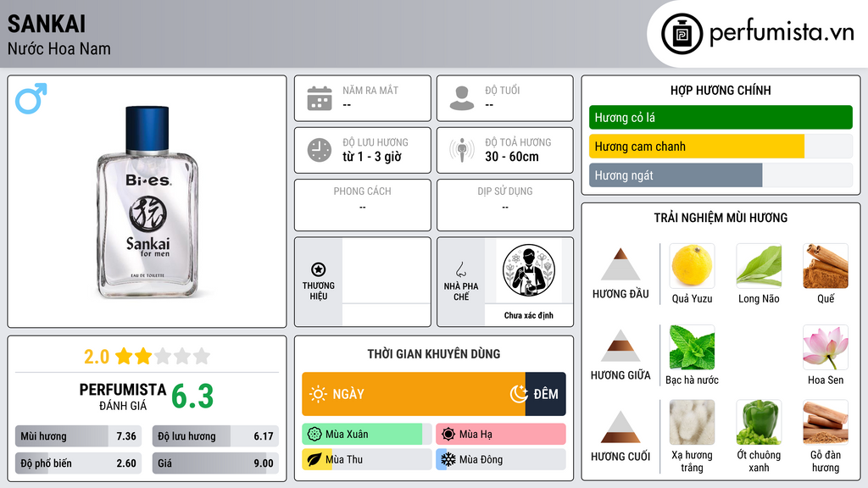The width and height of the screenshot is (868, 488).
Task: Click the Thời gian khuyên dùng heading
Action: click(x=434, y=354)
